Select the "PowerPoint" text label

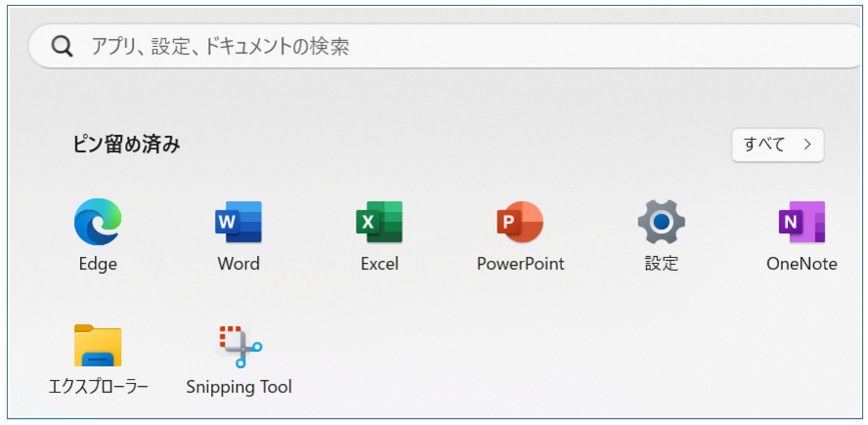520,264
